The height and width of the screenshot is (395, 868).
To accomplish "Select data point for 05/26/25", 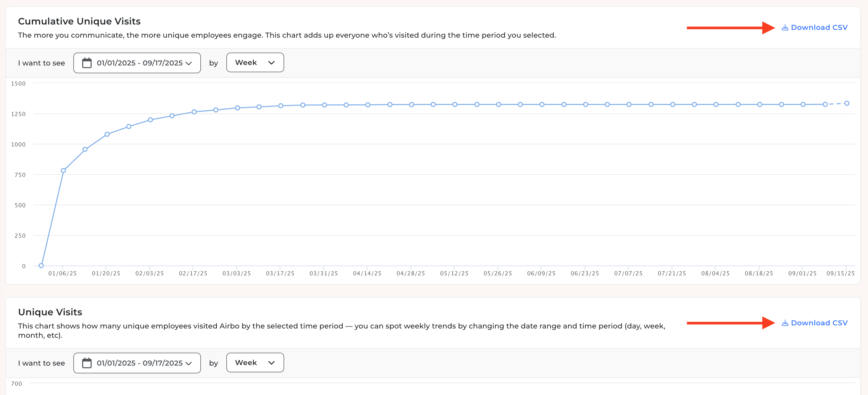I will point(499,105).
